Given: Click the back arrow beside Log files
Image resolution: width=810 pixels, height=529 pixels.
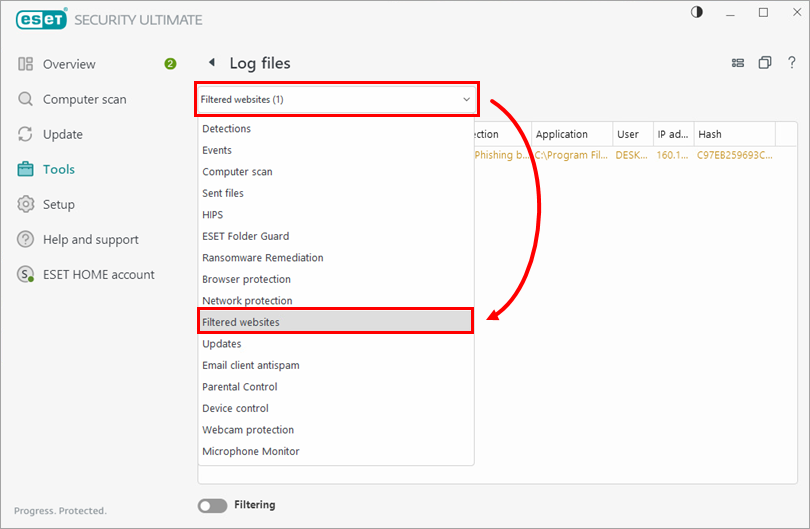Looking at the screenshot, I should pos(211,63).
